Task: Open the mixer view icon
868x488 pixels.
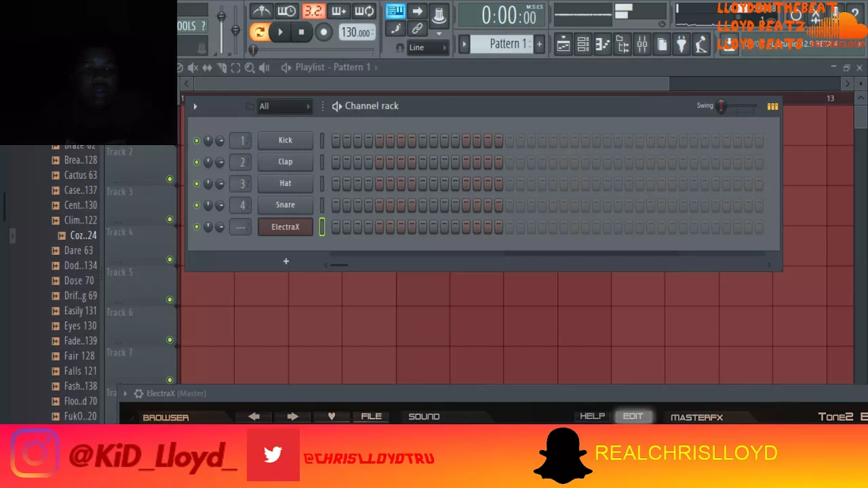Action: [x=642, y=44]
